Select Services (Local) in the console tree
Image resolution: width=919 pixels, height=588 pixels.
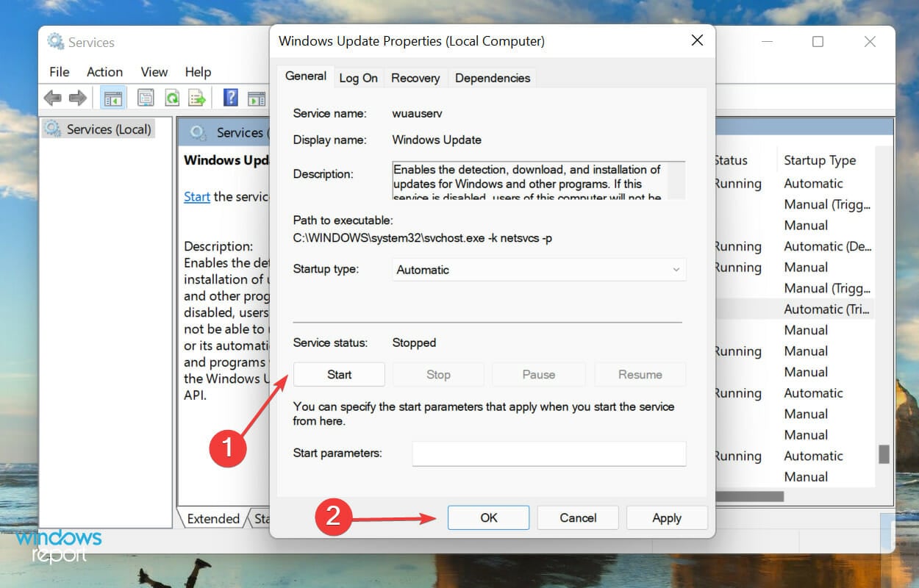click(x=99, y=129)
